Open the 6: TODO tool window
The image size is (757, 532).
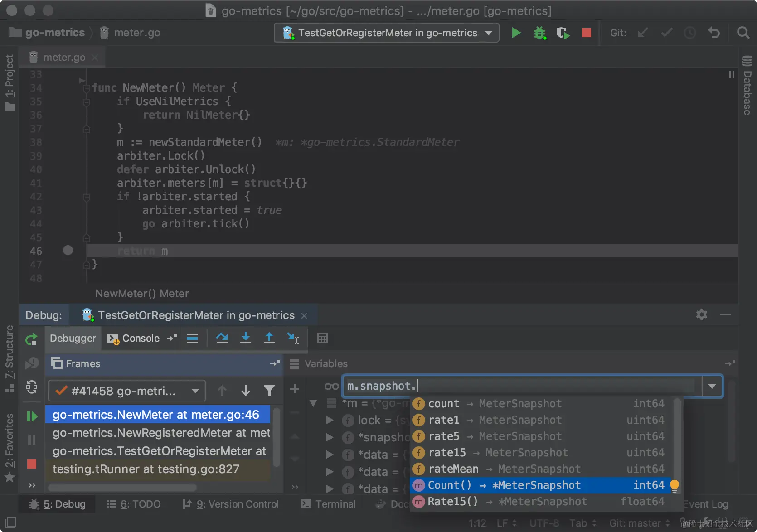click(133, 504)
